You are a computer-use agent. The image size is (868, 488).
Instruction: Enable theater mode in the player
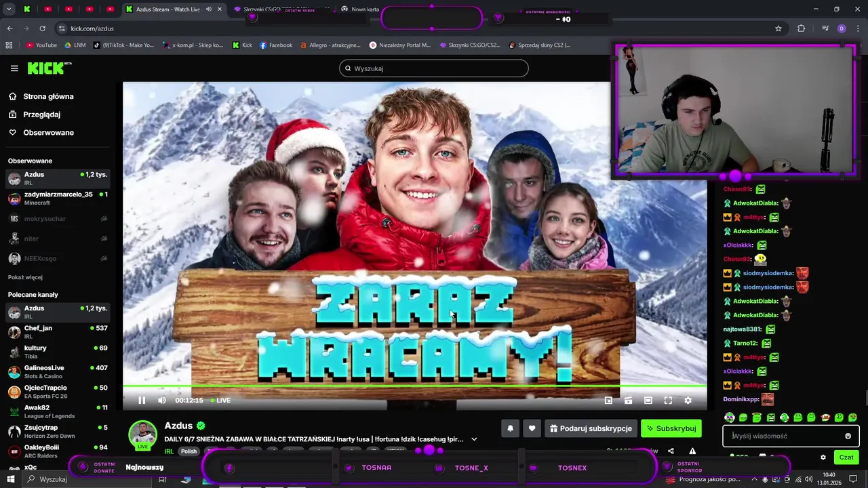point(648,401)
